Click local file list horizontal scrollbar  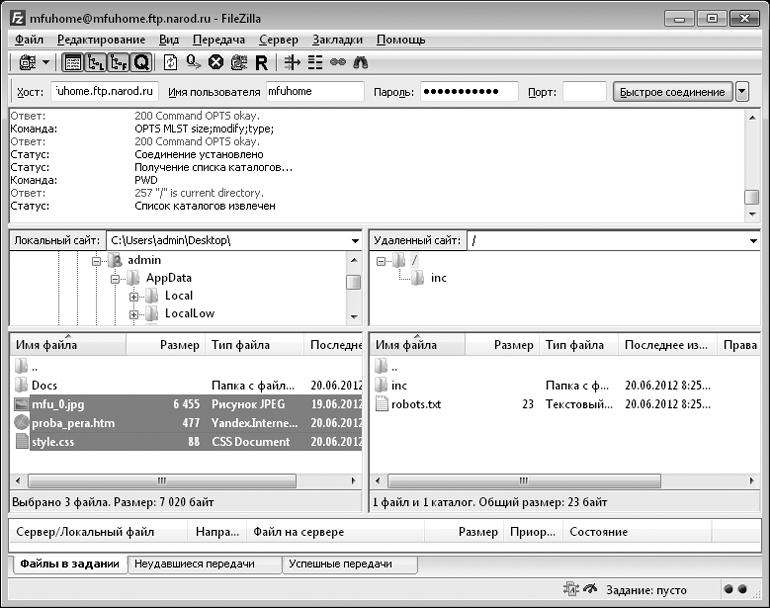162,480
